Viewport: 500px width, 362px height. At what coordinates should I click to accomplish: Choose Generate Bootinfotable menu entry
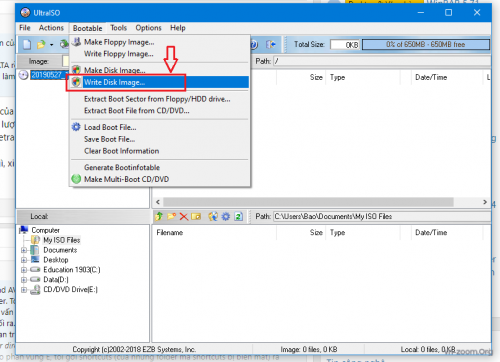pyautogui.click(x=159, y=167)
